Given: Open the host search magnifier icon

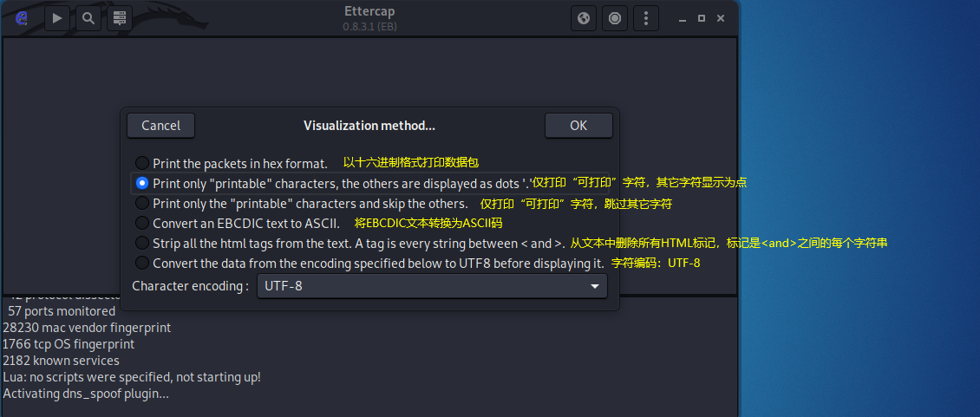Looking at the screenshot, I should tap(88, 18).
